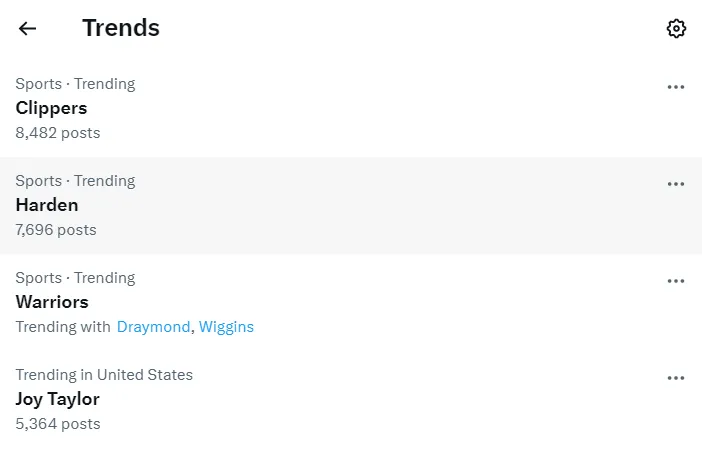702x461 pixels.
Task: Open more options for Clippers trend
Action: point(676,87)
